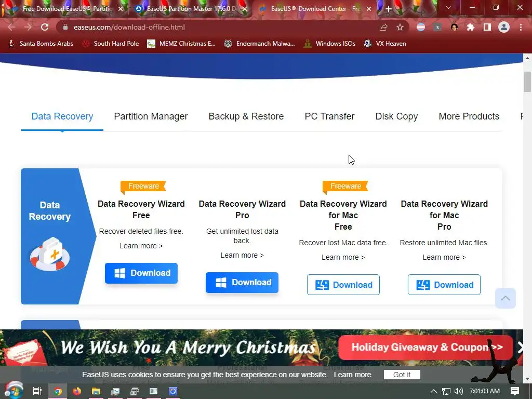Image resolution: width=532 pixels, height=399 pixels.
Task: Open the Windows Start button
Action: tap(14, 391)
